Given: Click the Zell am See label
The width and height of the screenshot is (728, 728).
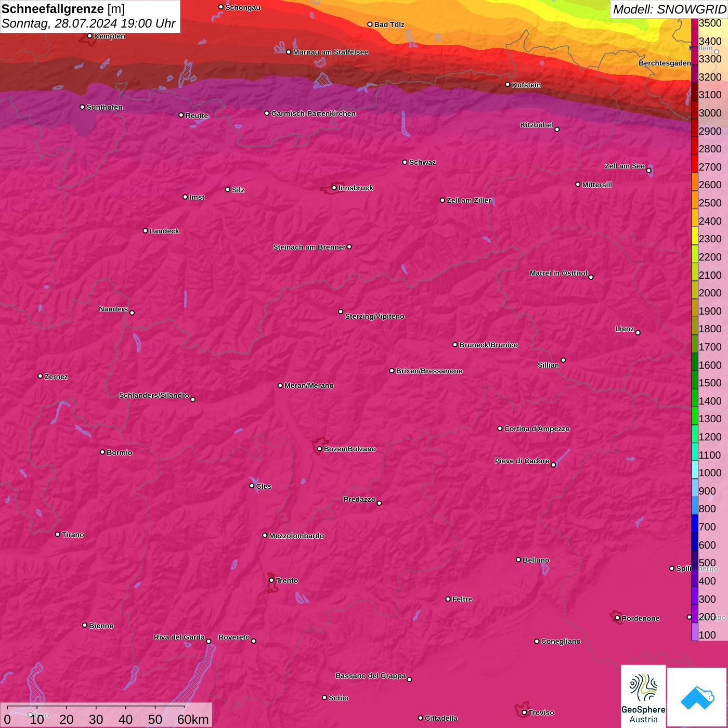Looking at the screenshot, I should click(x=624, y=166).
